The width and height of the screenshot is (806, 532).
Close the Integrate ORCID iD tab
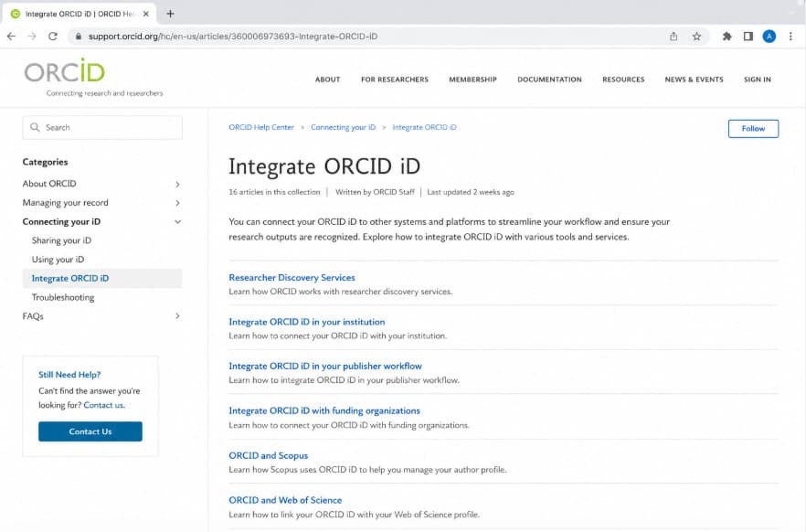tap(146, 14)
